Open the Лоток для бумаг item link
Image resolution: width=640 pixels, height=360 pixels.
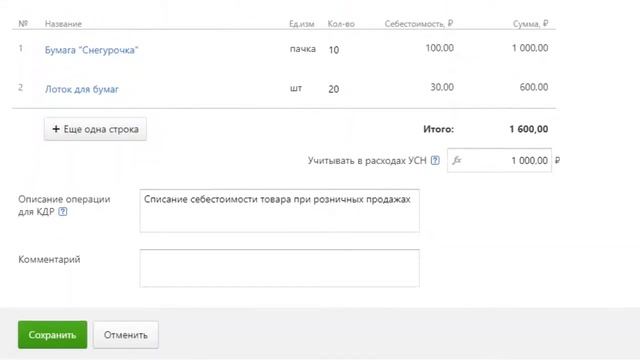coord(82,89)
